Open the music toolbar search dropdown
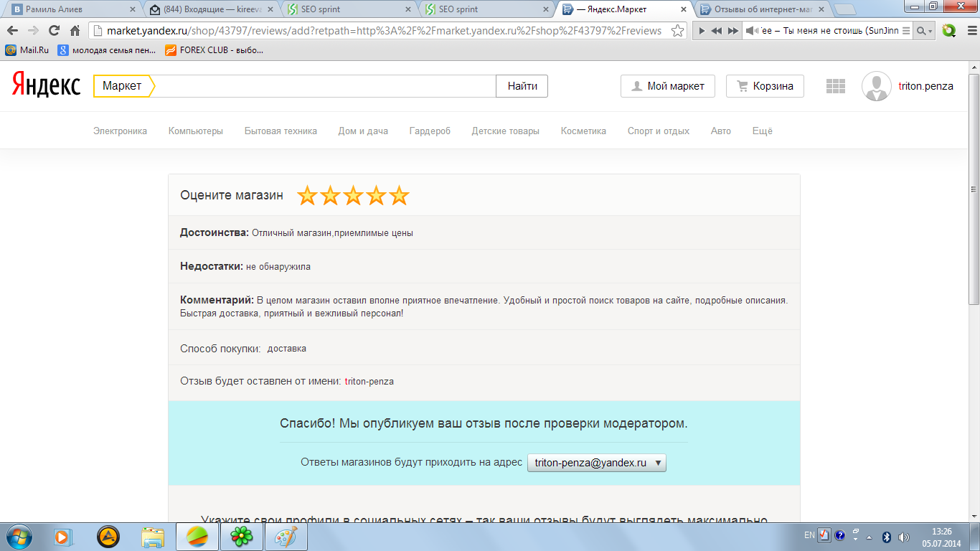Viewport: 980px width, 551px height. pos(925,31)
